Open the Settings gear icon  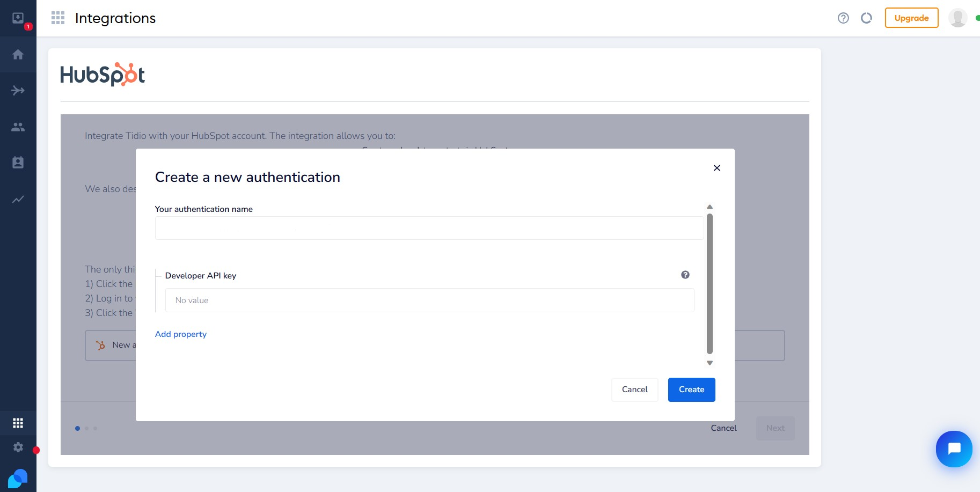18,447
